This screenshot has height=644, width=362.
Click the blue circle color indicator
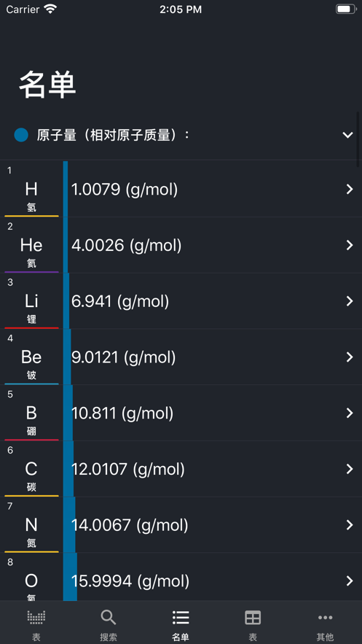(x=21, y=135)
